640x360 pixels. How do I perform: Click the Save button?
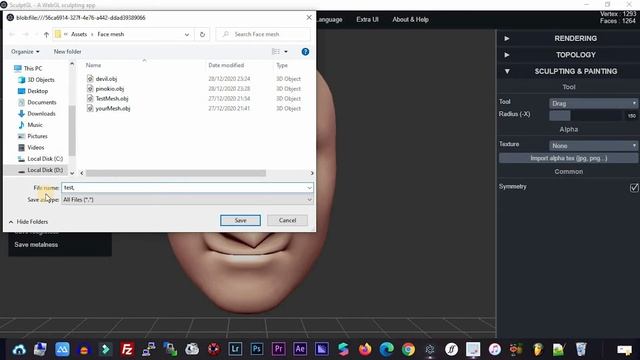point(240,220)
